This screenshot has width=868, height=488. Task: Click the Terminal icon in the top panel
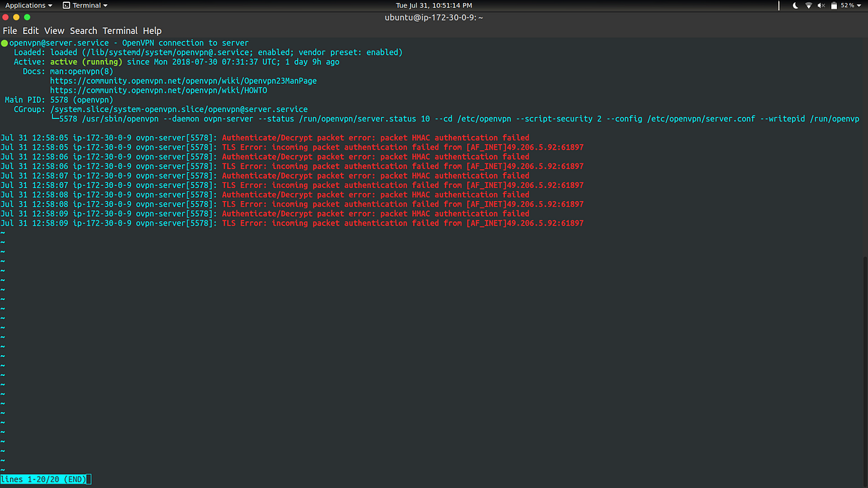(x=67, y=4)
